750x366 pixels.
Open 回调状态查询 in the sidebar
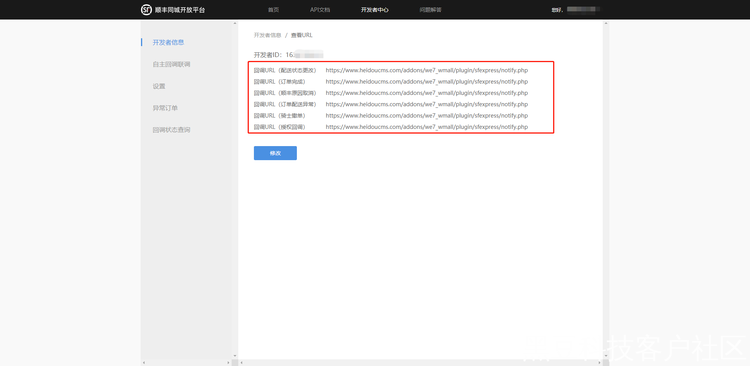click(x=171, y=130)
